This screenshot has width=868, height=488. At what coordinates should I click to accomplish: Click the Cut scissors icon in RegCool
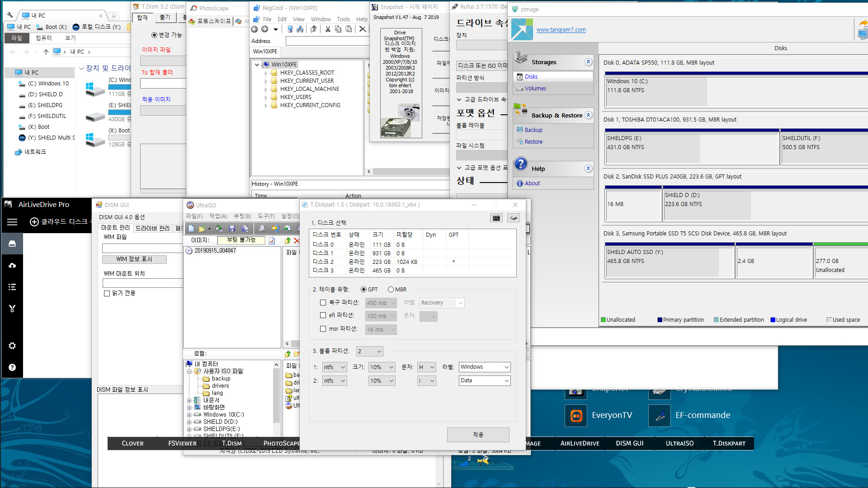click(328, 29)
